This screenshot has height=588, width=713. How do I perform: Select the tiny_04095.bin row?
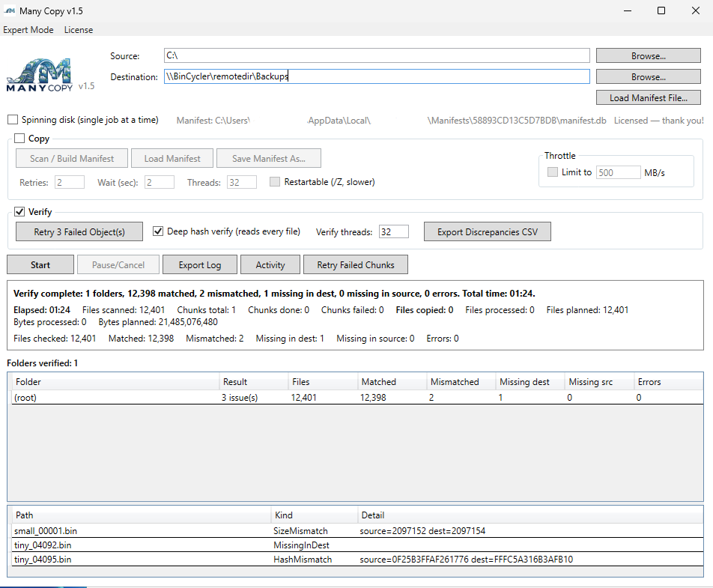click(x=357, y=559)
